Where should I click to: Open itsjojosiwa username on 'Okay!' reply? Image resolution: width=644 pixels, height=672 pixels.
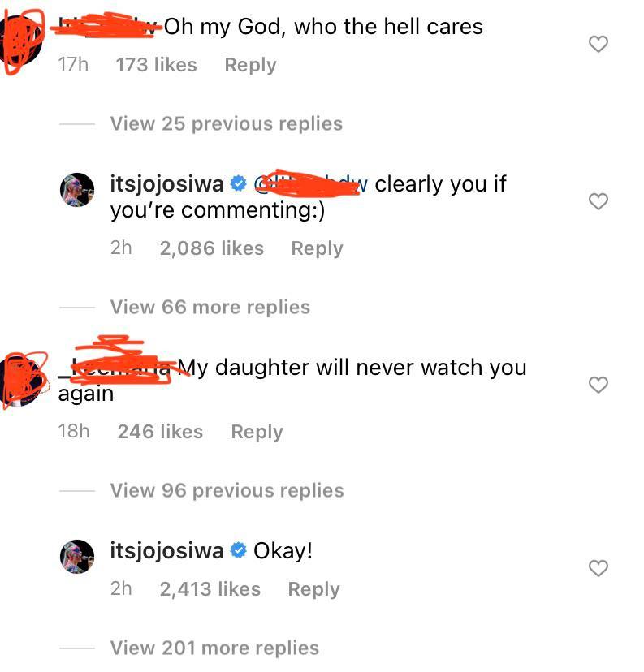point(166,551)
